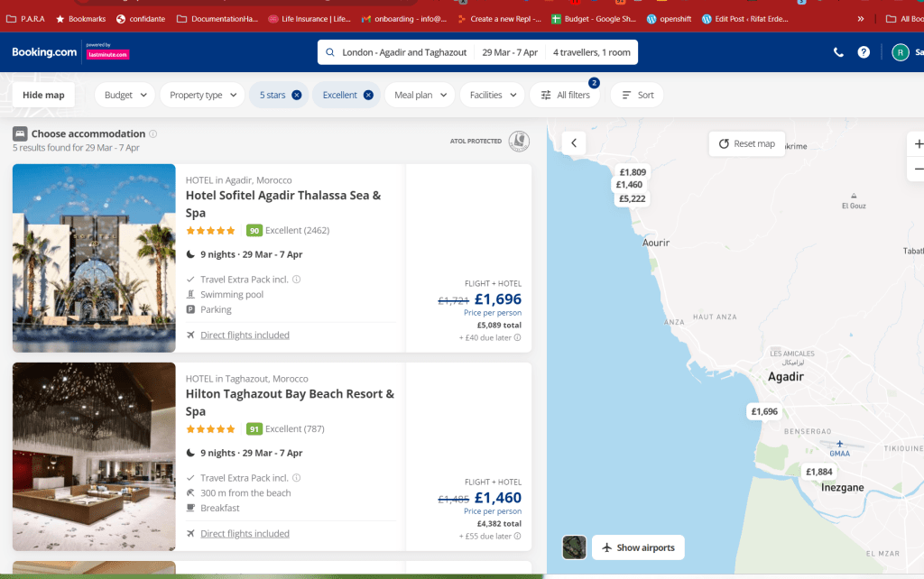Open the help question mark icon
Screen dimensions: 924x579
point(864,52)
